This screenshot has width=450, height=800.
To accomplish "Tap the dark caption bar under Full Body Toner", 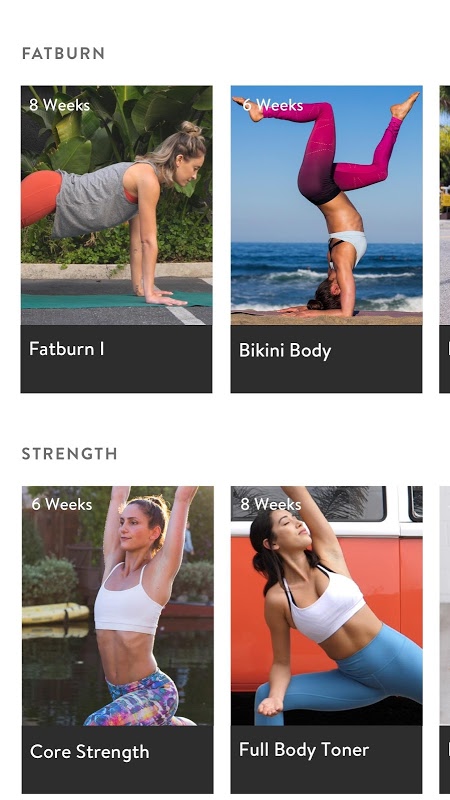I will [327, 760].
